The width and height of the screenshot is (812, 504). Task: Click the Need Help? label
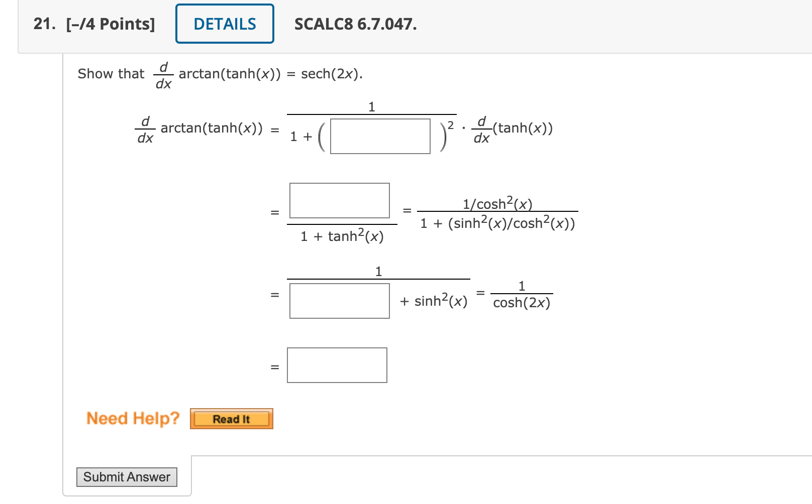point(132,418)
